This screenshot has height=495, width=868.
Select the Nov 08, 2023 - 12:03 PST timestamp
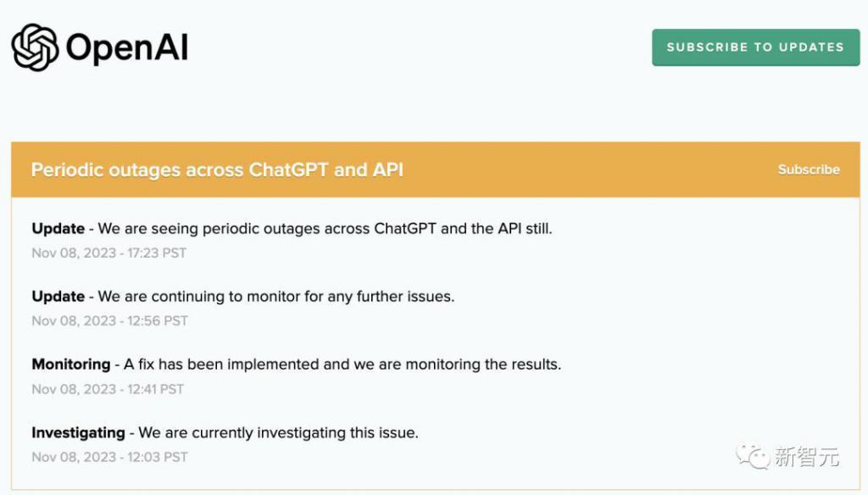pos(109,457)
